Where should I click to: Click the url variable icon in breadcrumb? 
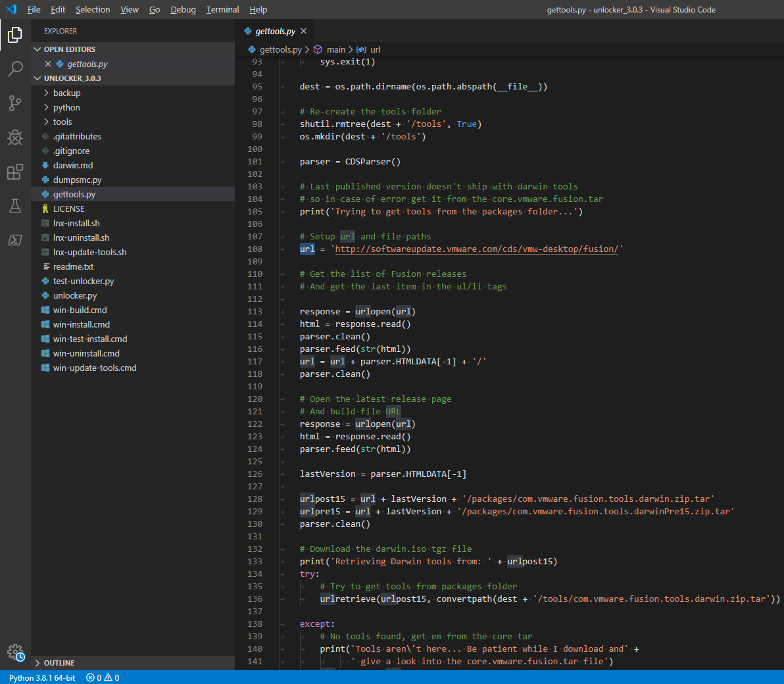(x=361, y=49)
